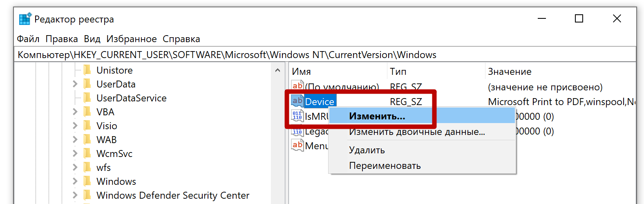Viewport: 644px width, 204px height.
Task: Choose Переименовать in the context menu
Action: coord(385,166)
